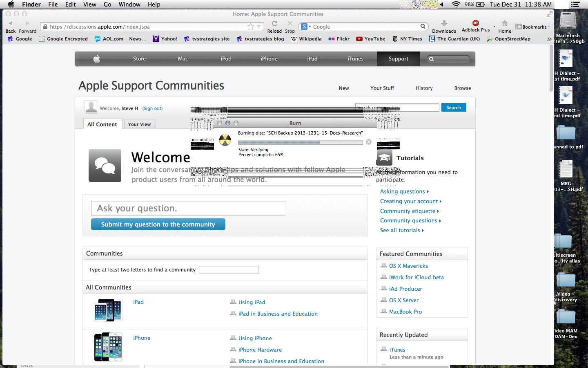
Task: Open the Bookmarks toolbar menu
Action: pos(533,27)
